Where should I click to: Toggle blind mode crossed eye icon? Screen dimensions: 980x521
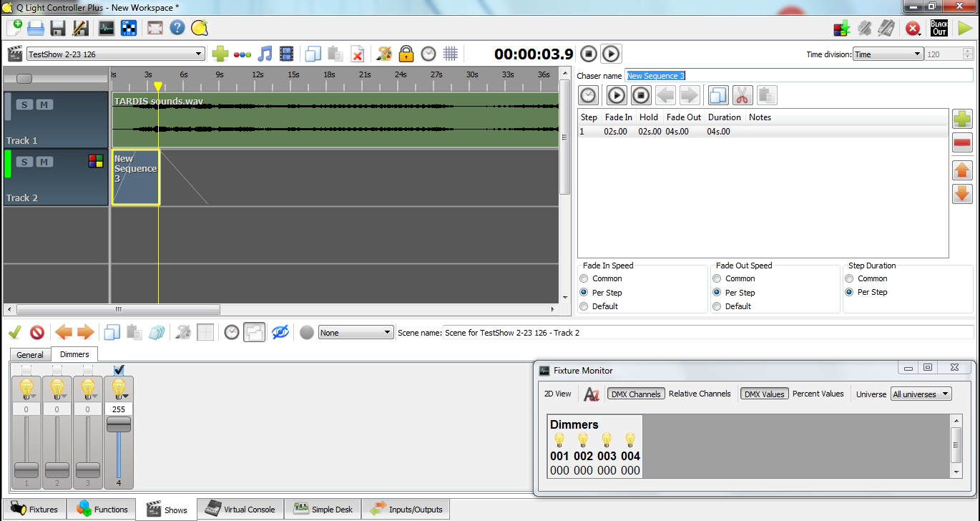[280, 332]
